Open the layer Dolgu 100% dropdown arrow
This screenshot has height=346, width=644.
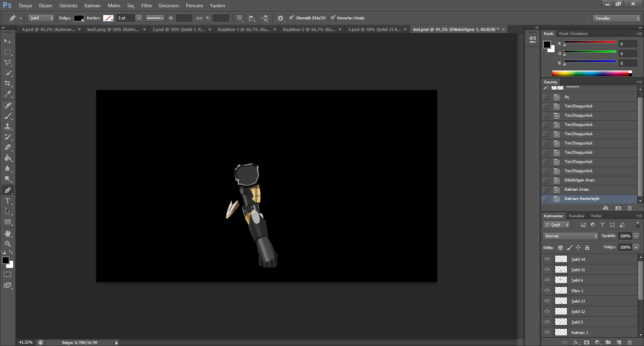(636, 247)
